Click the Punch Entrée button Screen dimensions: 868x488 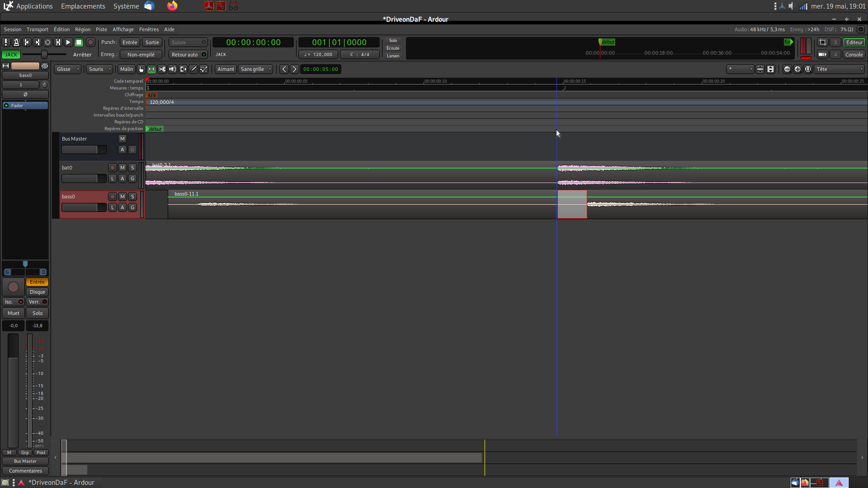[x=130, y=42]
